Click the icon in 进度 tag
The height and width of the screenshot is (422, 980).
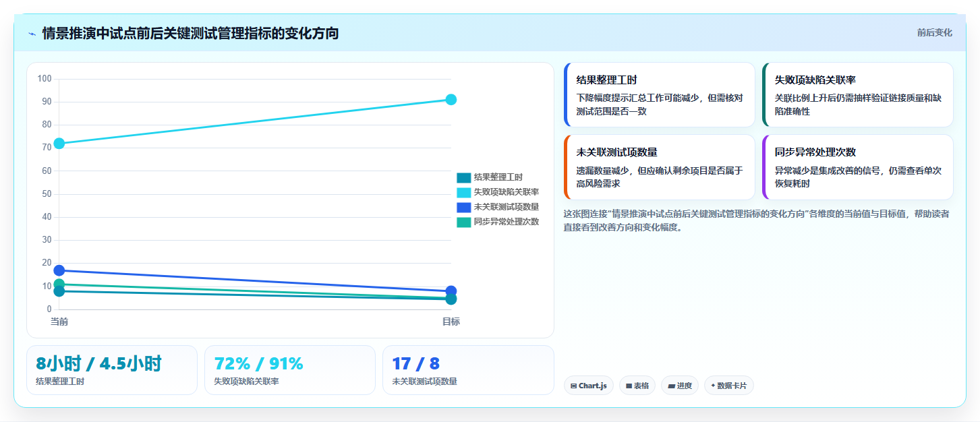click(671, 386)
